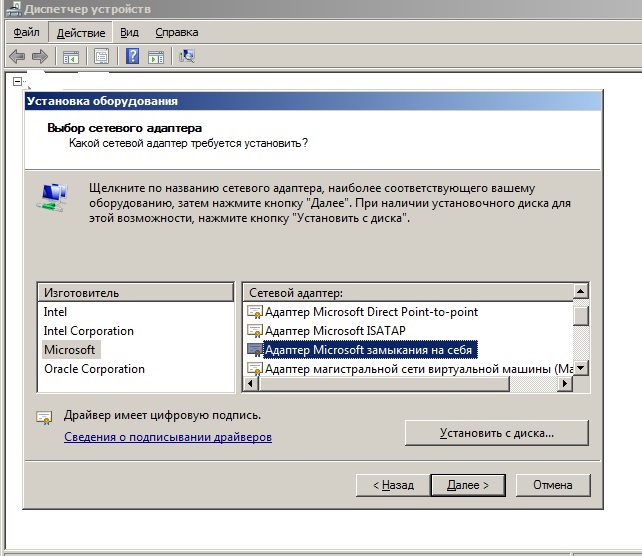Select Oracle Corporation in the manufacturer list
Viewport: 642px width, 556px height.
pos(94,369)
